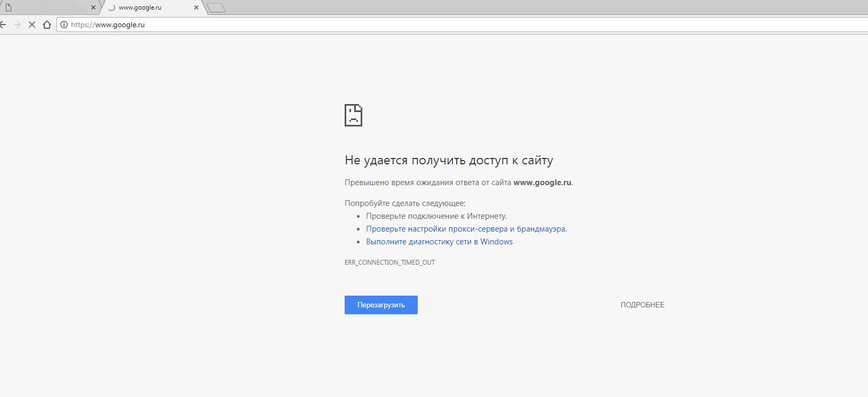Screen dimensions: 868x397
Task: Focus the address bar with https://www.google.ru
Action: pos(462,25)
